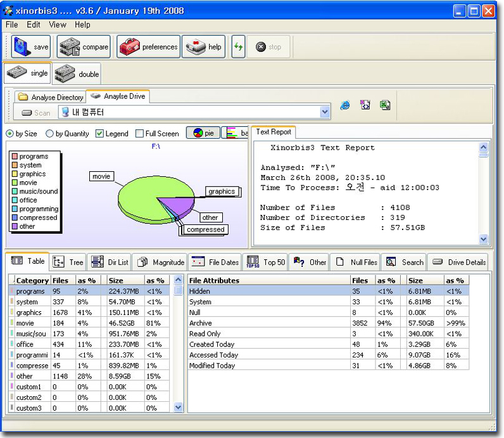Open the Table tab
This screenshot has width=504, height=438.
[x=28, y=261]
